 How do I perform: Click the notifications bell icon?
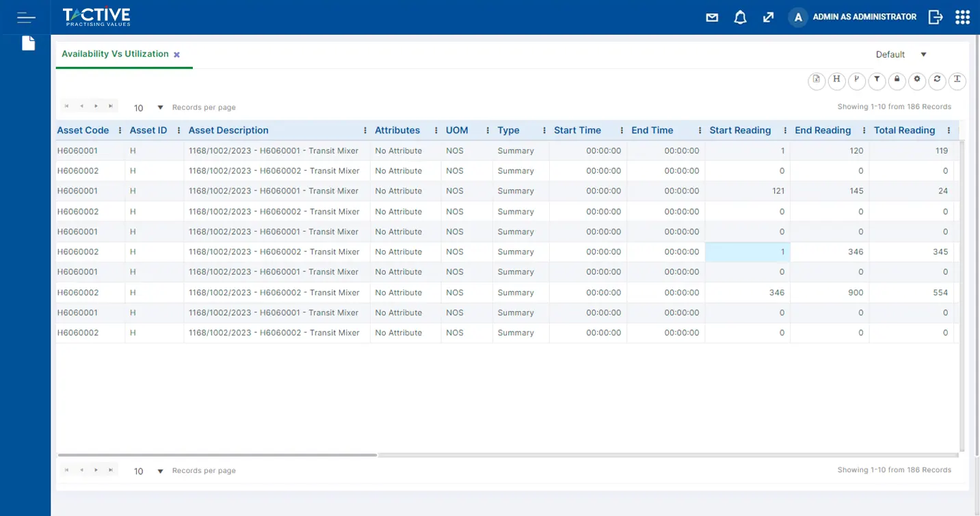[740, 18]
